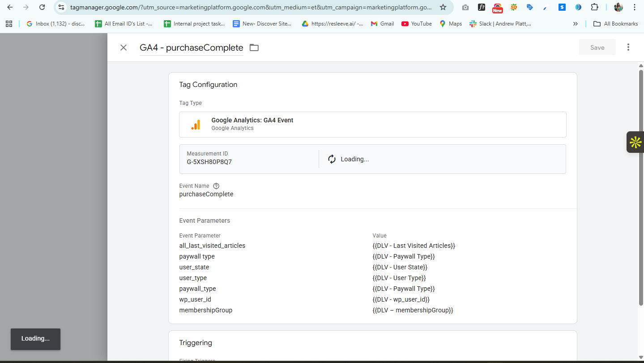
Task: Open the All Bookmarks folder
Action: pyautogui.click(x=616, y=24)
